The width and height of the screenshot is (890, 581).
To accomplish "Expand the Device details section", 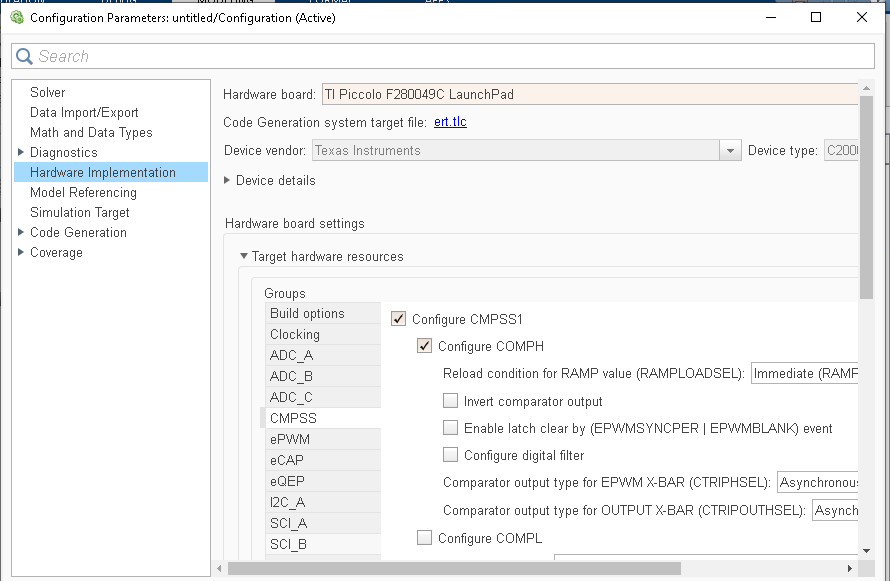I will pyautogui.click(x=228, y=181).
